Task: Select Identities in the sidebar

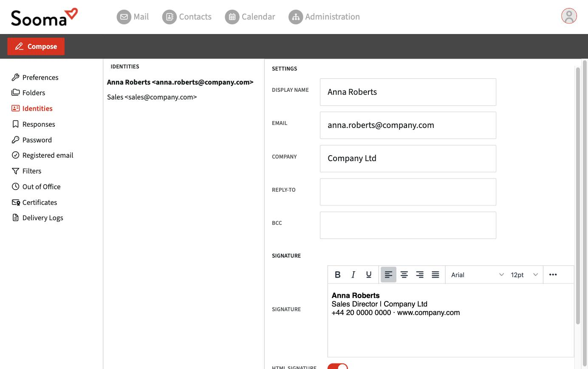Action: click(x=32, y=108)
